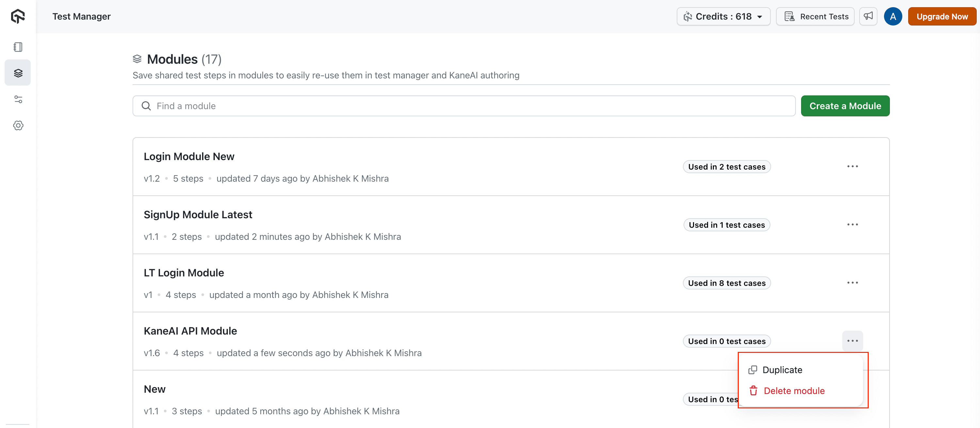Click the Used in 8 test cases badge
Viewport: 980px width, 428px height.
coord(727,283)
